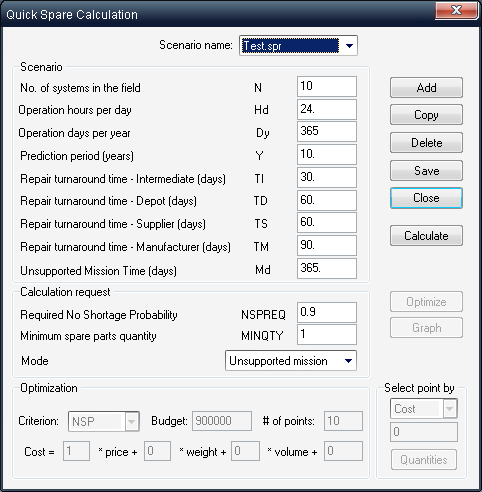Image resolution: width=482 pixels, height=492 pixels.
Task: Click the Quick Spare Calculation title bar
Action: [217, 14]
